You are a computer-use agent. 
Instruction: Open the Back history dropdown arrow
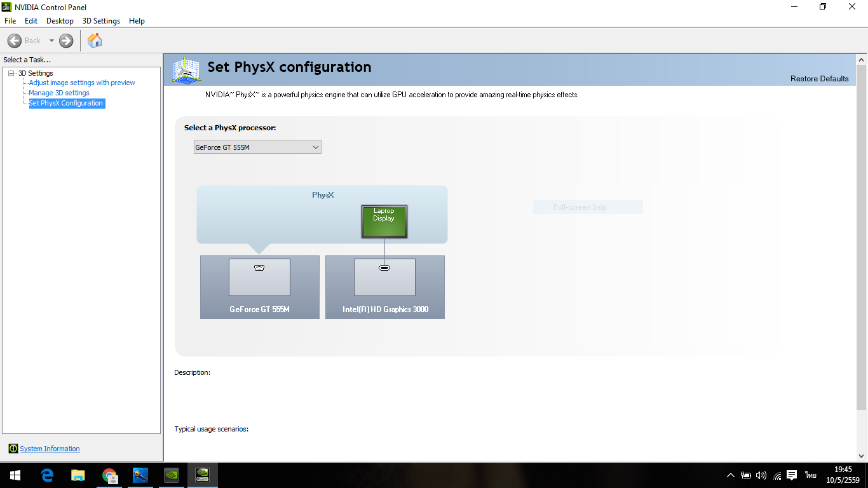click(x=51, y=41)
